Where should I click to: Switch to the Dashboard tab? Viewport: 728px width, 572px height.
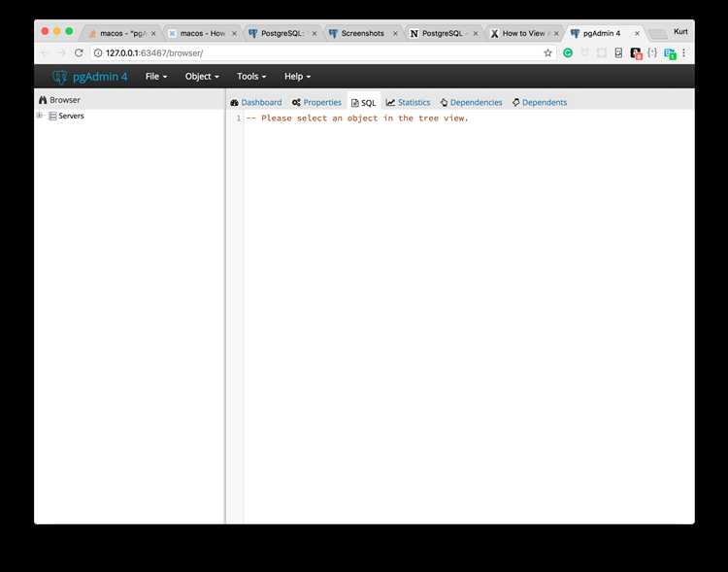pos(256,102)
